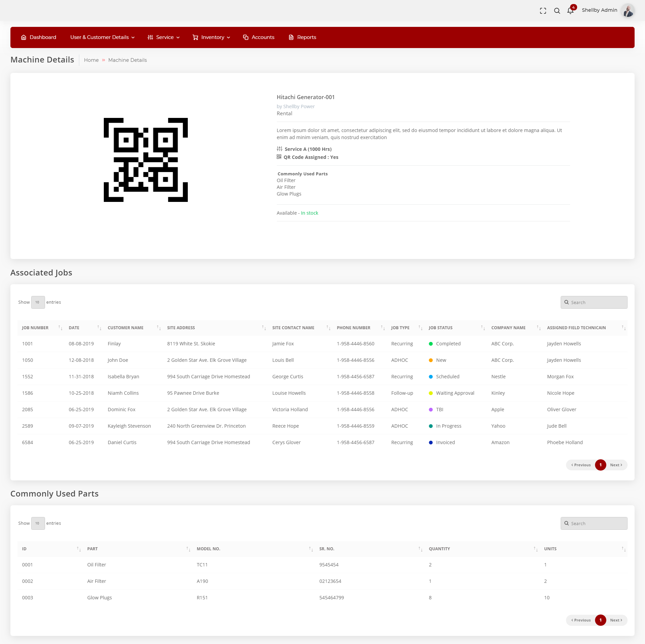This screenshot has width=645, height=644.
Task: Select page 1 in parts pagination
Action: [x=600, y=620]
